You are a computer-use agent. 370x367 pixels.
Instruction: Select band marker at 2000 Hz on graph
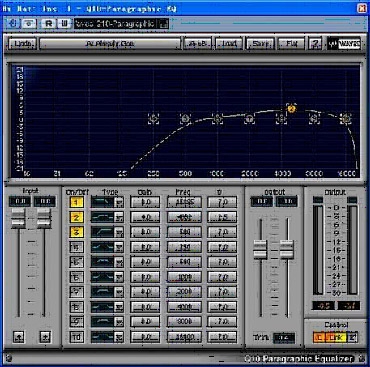[249, 119]
